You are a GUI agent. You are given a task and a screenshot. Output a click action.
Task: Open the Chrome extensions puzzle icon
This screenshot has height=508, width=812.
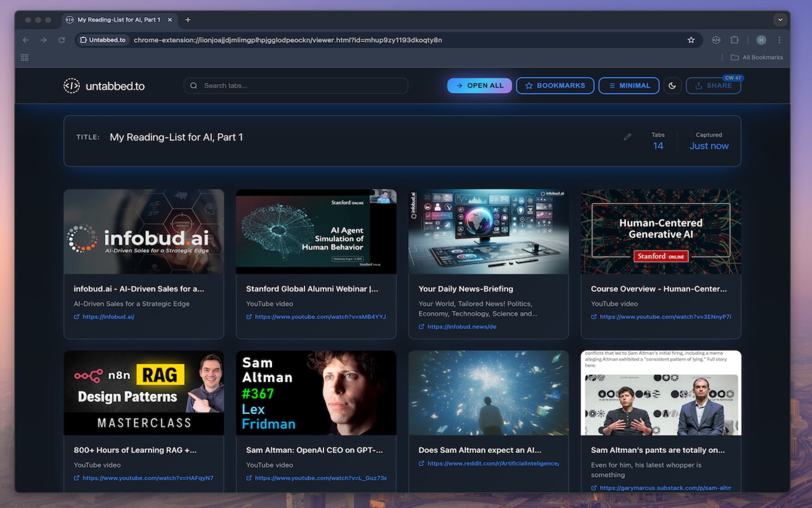pos(735,40)
